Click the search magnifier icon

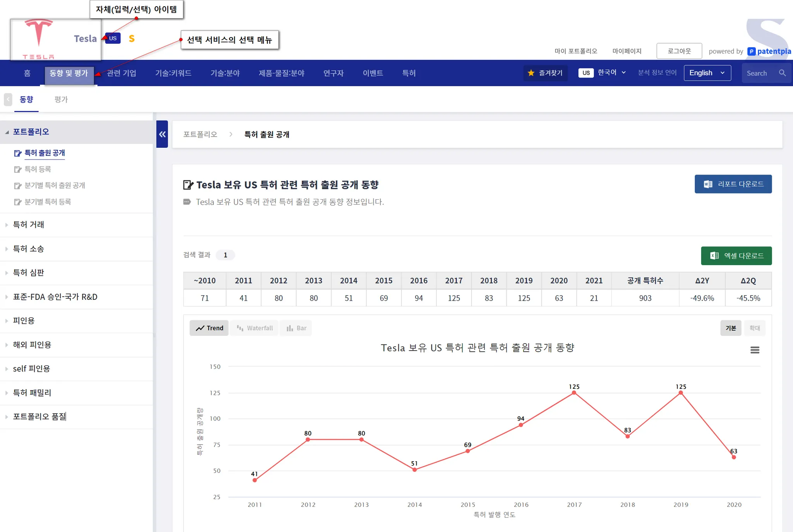[782, 73]
